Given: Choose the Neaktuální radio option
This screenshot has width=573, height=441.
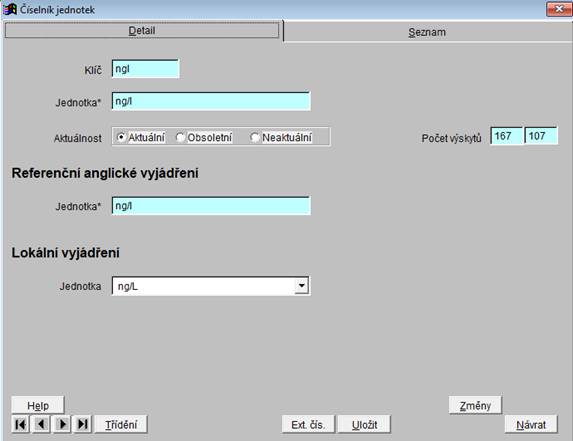Looking at the screenshot, I should [255, 137].
